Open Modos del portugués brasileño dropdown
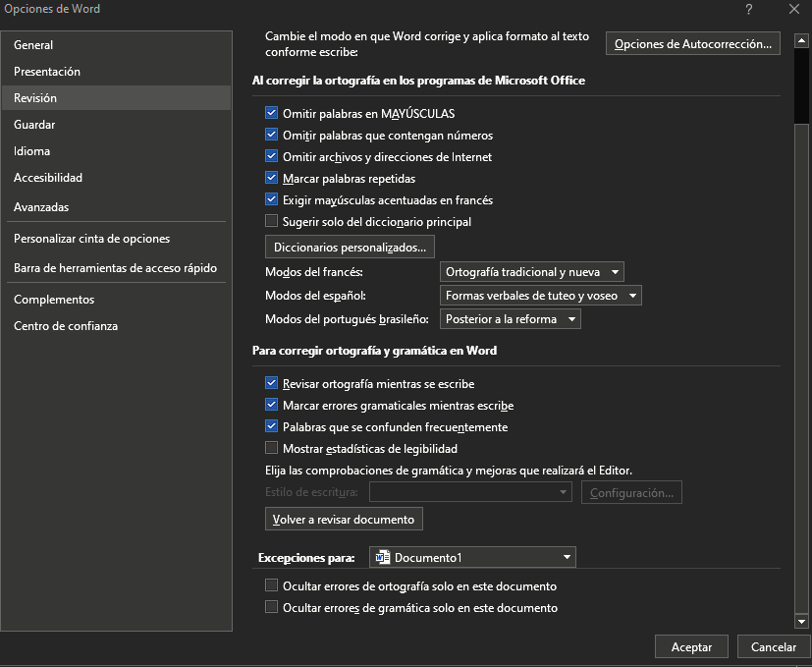 pos(511,319)
